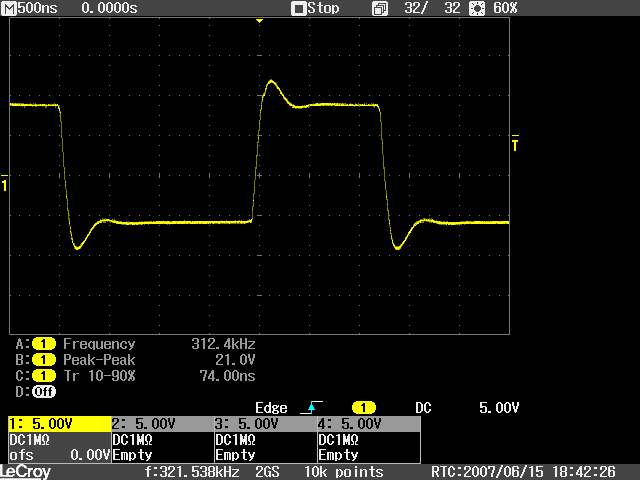Select the channel 2: 5.00V tab

click(163, 424)
